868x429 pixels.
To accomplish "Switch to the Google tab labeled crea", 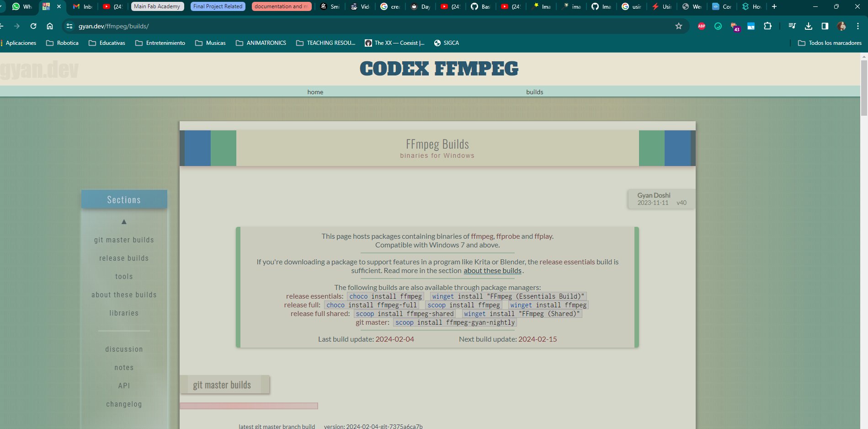I will tap(390, 6).
